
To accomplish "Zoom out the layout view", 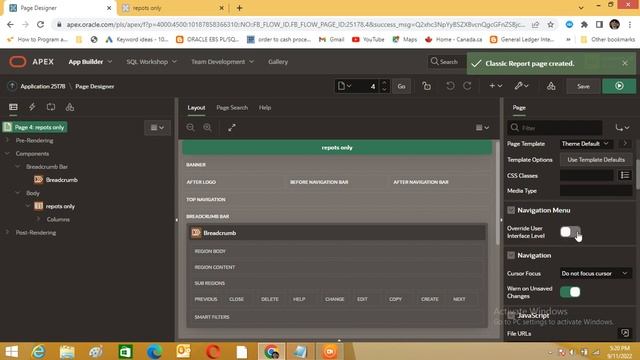I will click(190, 127).
